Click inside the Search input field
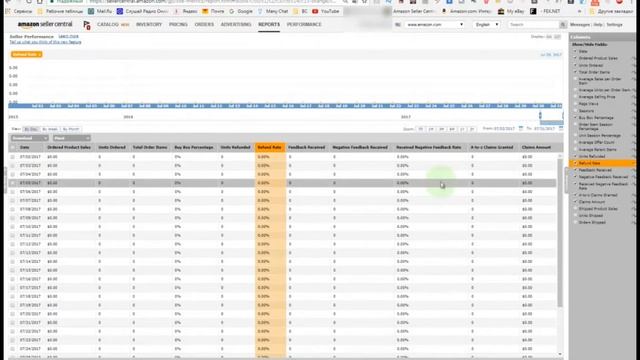Screen dimensions: 640x360 coord(533,24)
